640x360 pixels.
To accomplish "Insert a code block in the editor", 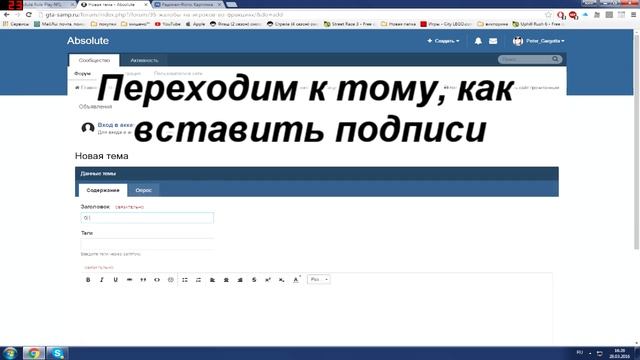I will point(157,280).
